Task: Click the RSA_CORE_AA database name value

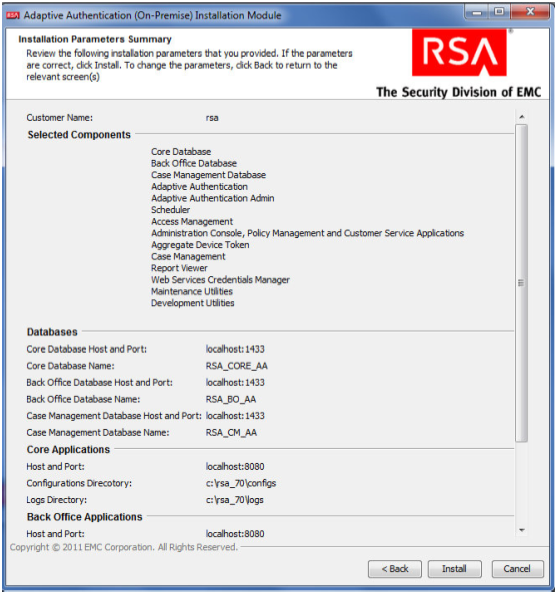Action: [237, 366]
